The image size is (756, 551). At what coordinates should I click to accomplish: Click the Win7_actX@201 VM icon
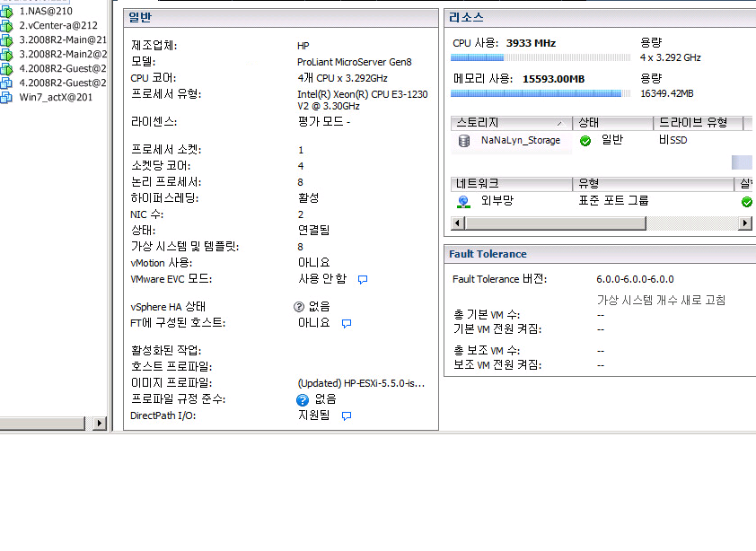pyautogui.click(x=6, y=98)
